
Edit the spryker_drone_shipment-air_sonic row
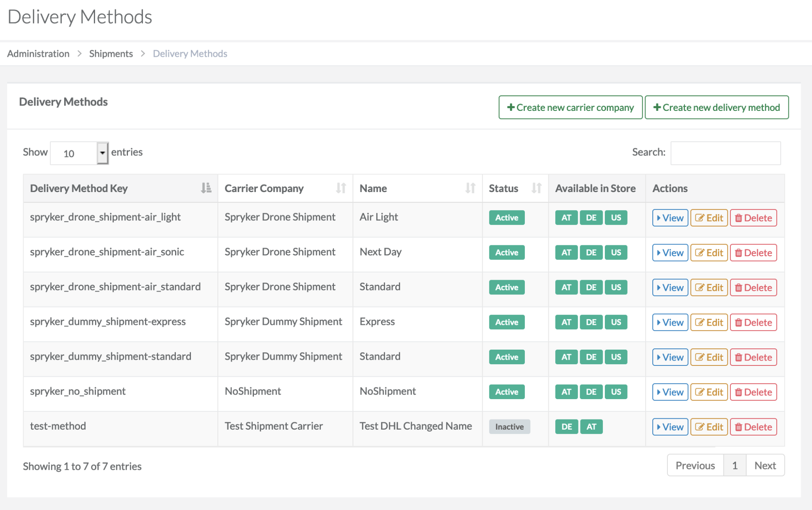tap(709, 253)
